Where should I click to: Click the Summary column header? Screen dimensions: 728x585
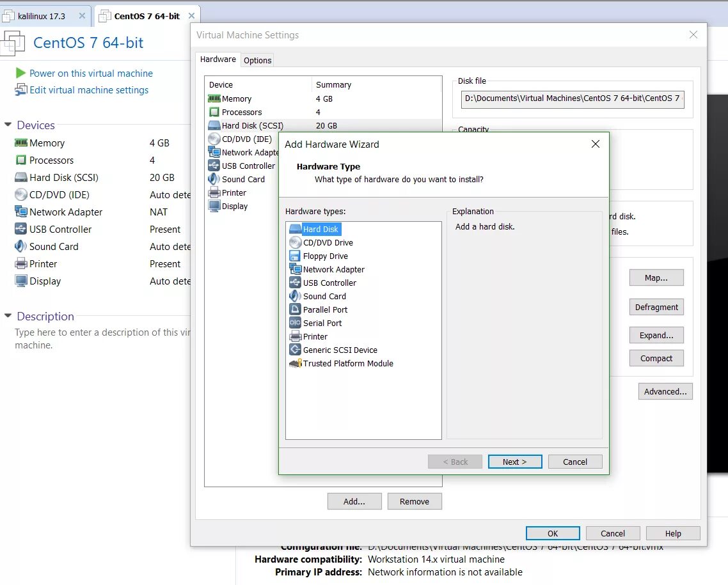[377, 84]
